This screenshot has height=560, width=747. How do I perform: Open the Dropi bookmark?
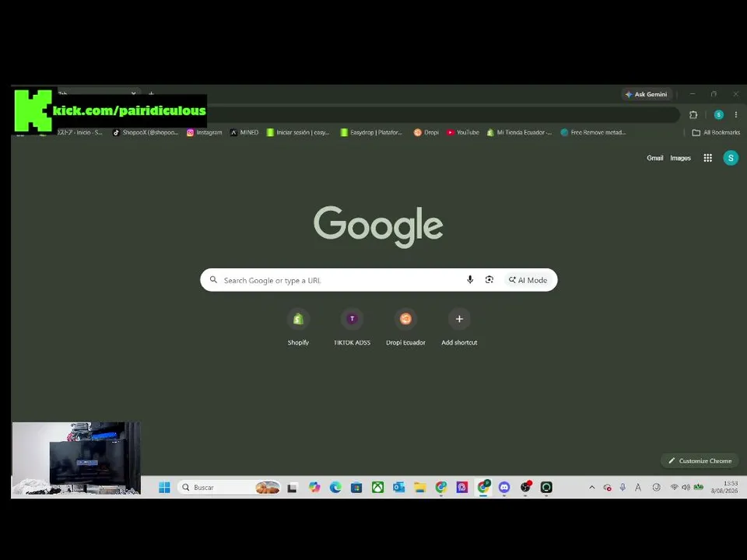[x=426, y=132]
